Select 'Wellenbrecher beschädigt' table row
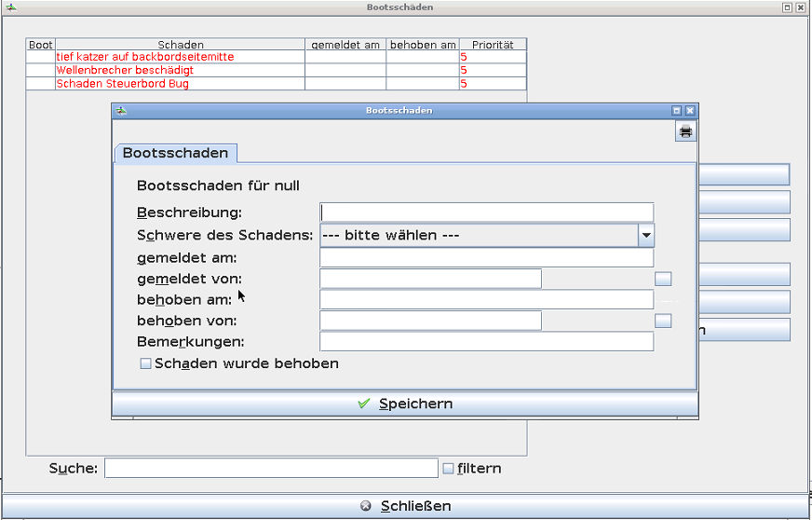Screen dimensions: 812x520 179,70
